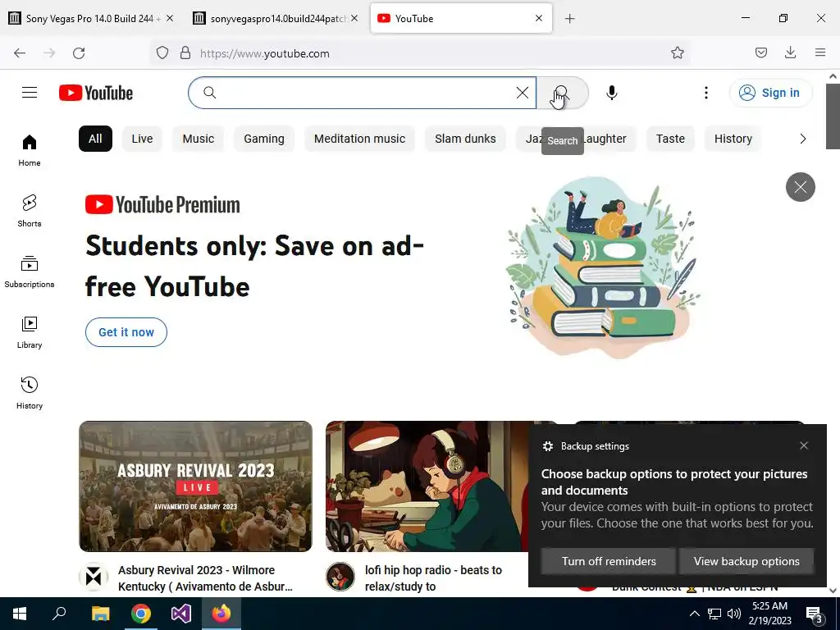
Task: Select the Slam dunks chip
Action: click(465, 139)
